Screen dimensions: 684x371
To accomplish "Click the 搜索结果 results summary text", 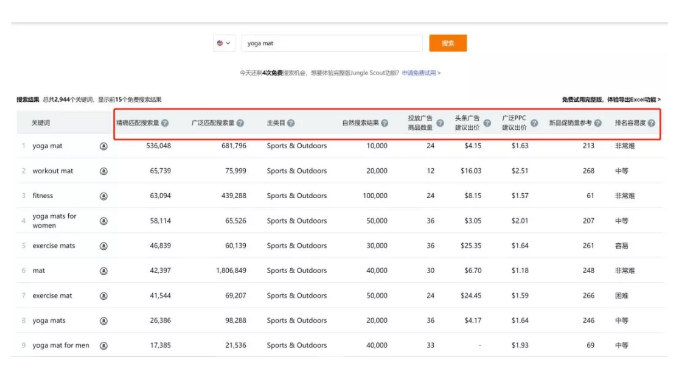I will pyautogui.click(x=89, y=100).
